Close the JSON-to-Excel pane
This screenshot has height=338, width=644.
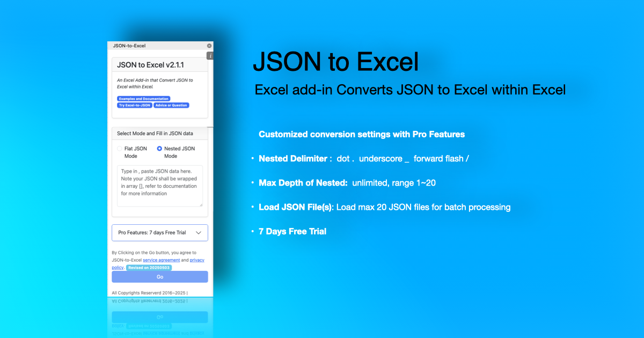pos(209,46)
